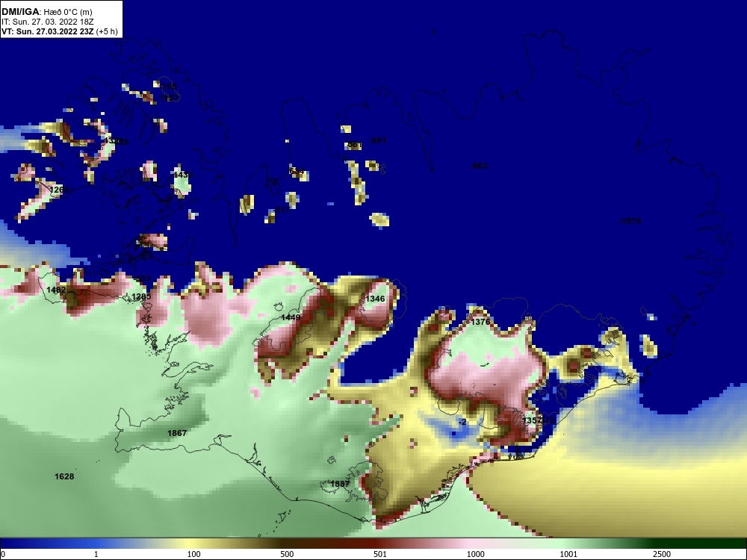Click the -891 value on the map
The image size is (747, 560).
[377, 140]
